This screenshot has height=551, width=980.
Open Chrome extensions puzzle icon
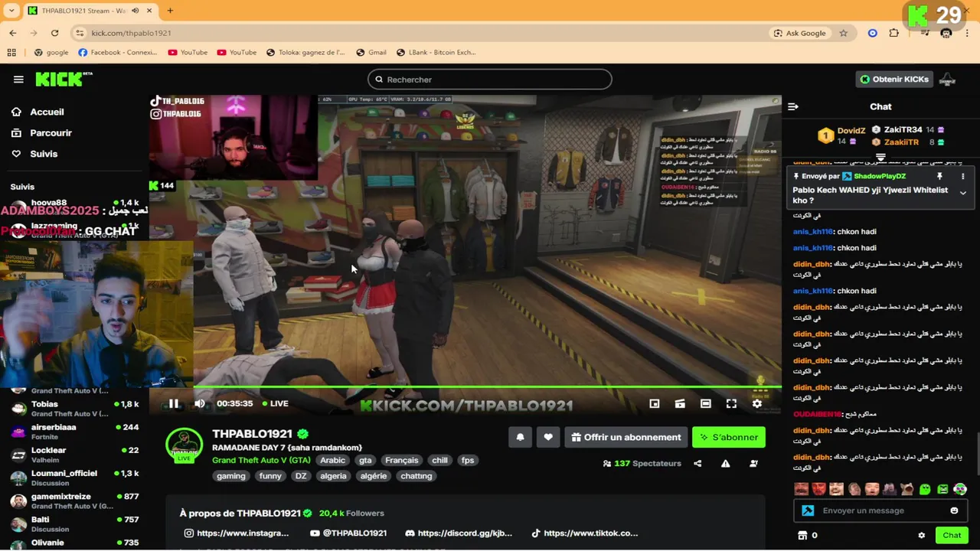[894, 33]
